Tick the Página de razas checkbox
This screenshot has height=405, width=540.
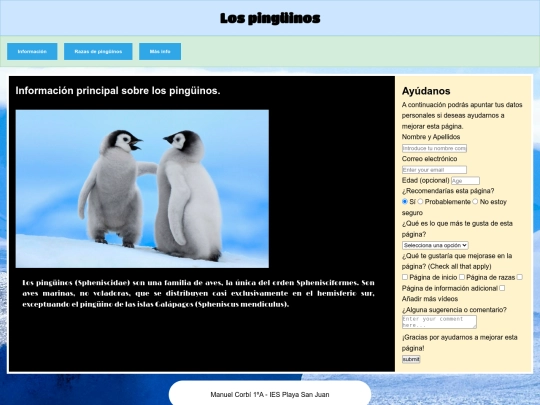pyautogui.click(x=462, y=277)
